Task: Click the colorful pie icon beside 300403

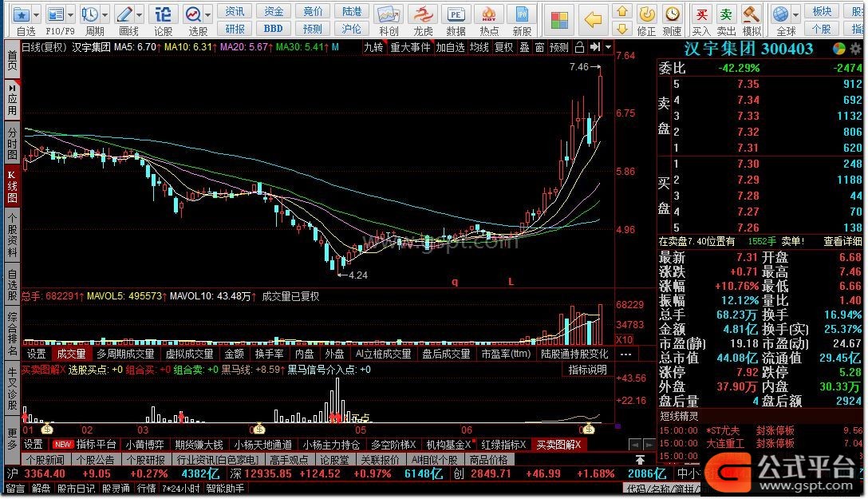Action: (839, 50)
